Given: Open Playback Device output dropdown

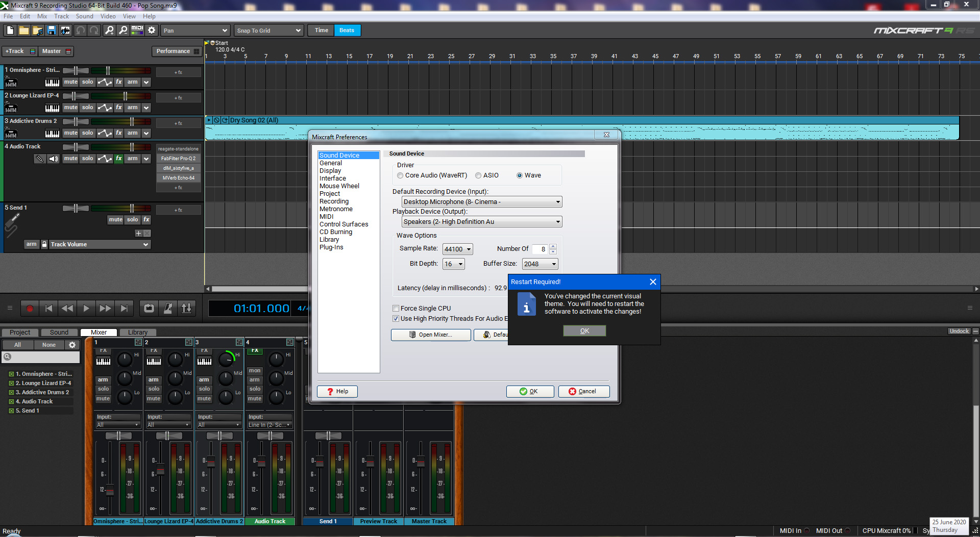Looking at the screenshot, I should 482,222.
